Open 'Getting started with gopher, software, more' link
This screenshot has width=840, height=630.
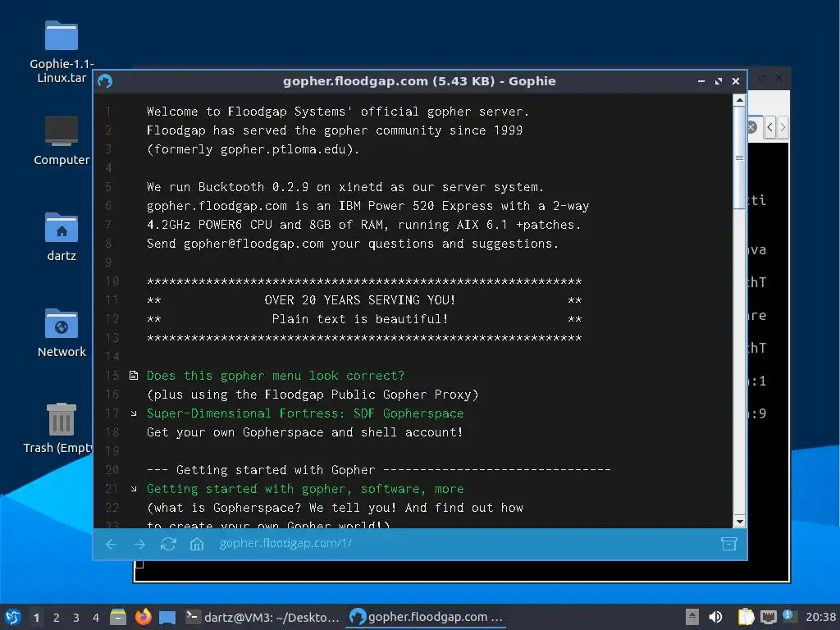point(305,489)
